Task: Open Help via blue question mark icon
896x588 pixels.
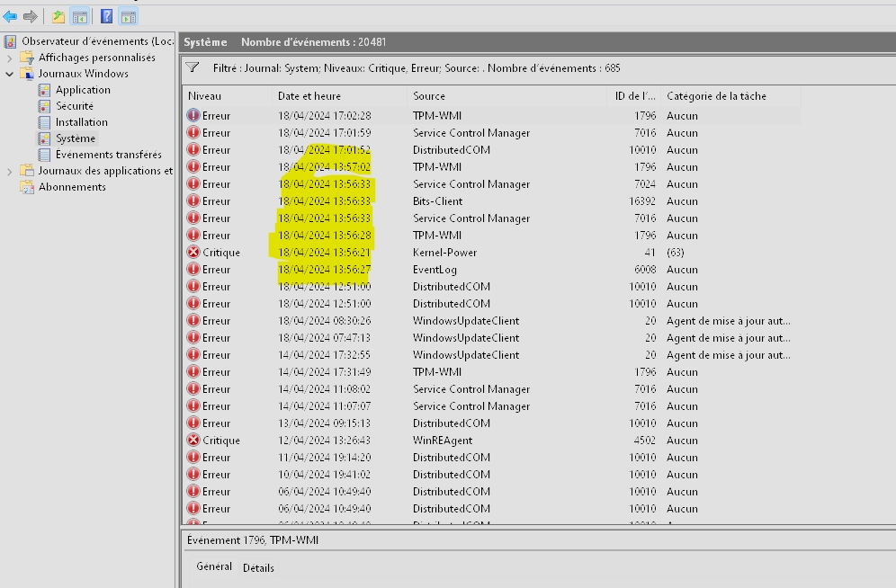Action: pos(107,17)
